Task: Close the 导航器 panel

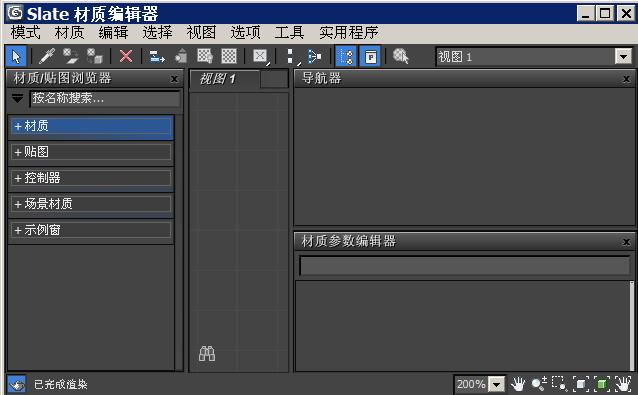Action: [x=627, y=79]
